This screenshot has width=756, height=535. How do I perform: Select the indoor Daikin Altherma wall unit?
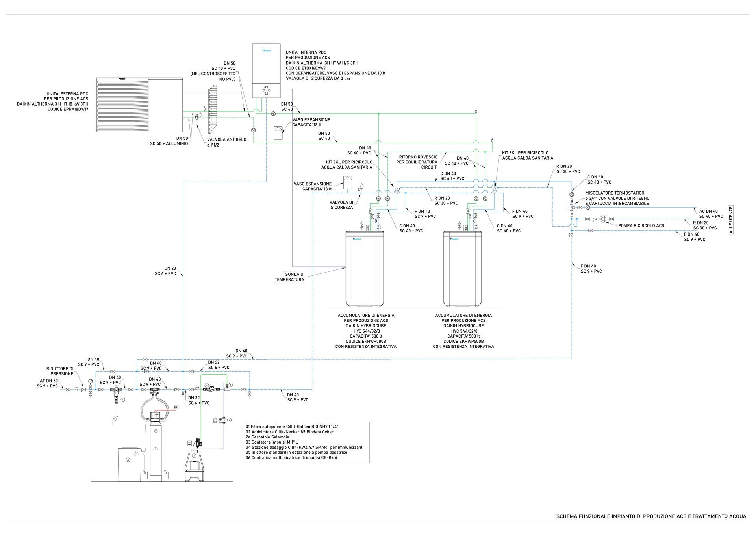pos(266,71)
